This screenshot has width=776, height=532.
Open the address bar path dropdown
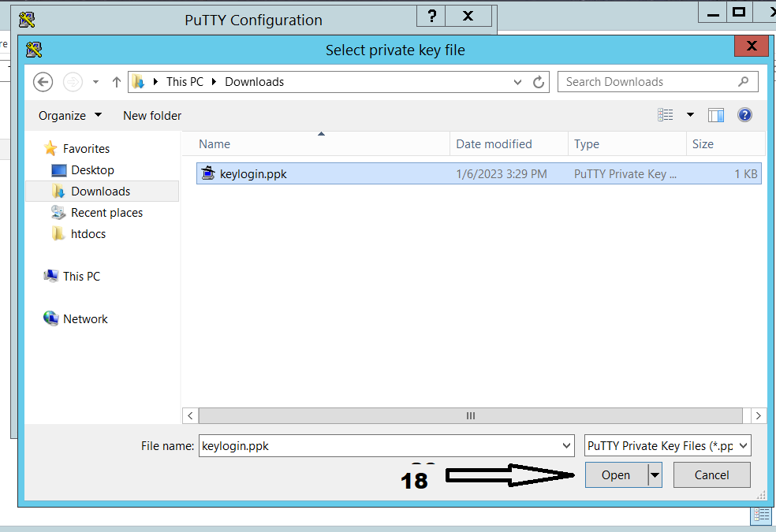point(517,82)
